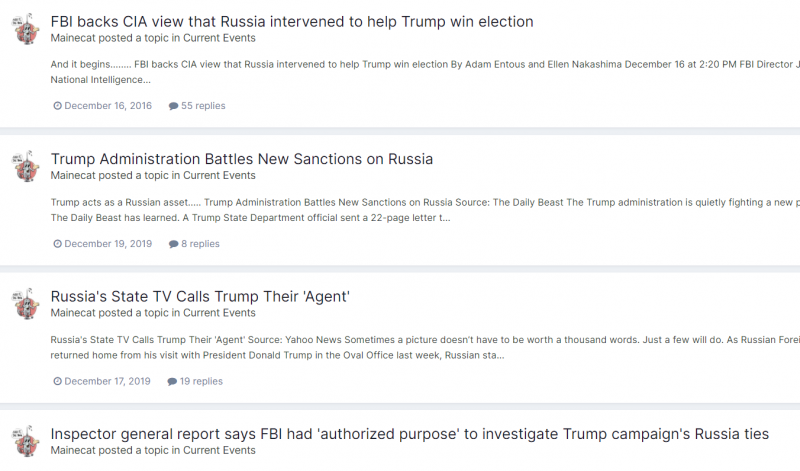
Task: Open Mainecat avatar beside Trump Administration Battles topic
Action: [26, 167]
